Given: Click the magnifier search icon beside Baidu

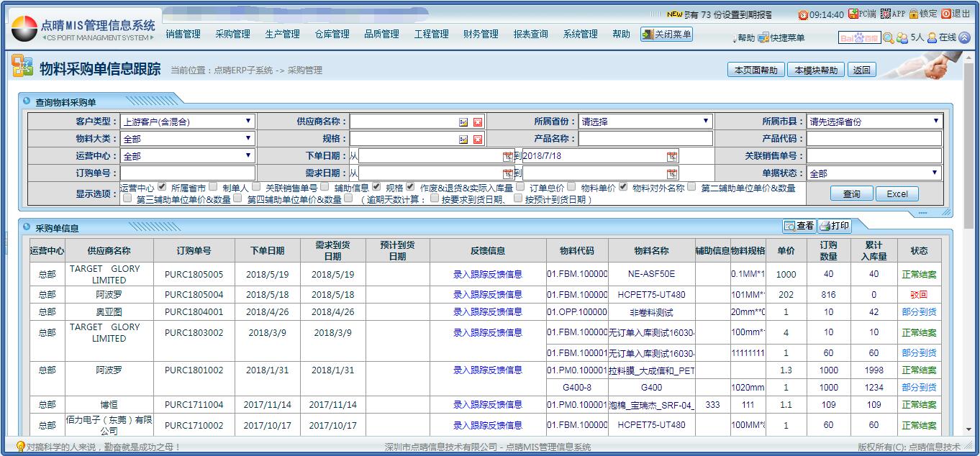Looking at the screenshot, I should 889,37.
